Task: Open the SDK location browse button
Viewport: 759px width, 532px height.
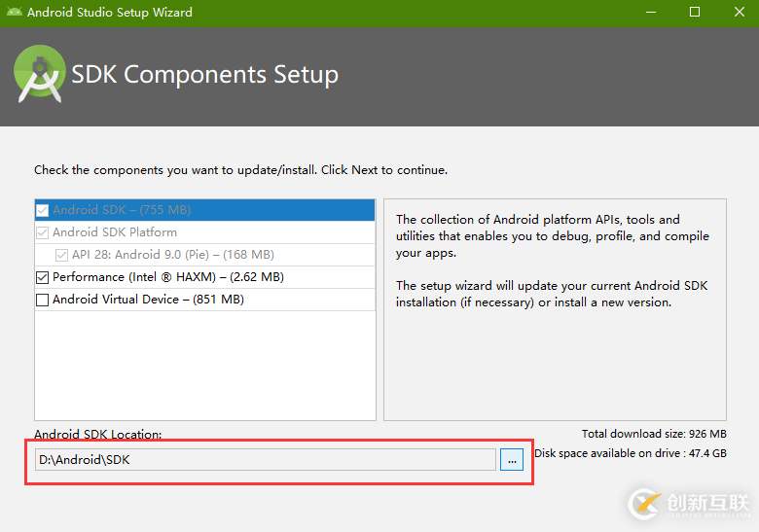Action: 512,459
